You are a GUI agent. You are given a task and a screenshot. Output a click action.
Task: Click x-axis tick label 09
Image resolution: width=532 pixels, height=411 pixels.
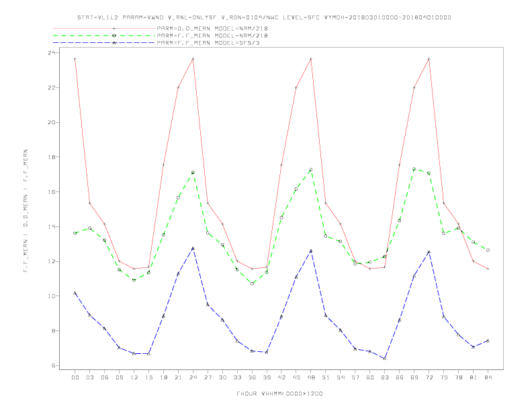pos(119,377)
